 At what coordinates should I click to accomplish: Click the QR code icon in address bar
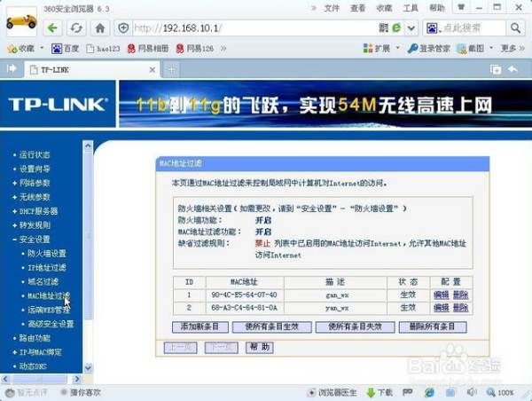[x=383, y=28]
